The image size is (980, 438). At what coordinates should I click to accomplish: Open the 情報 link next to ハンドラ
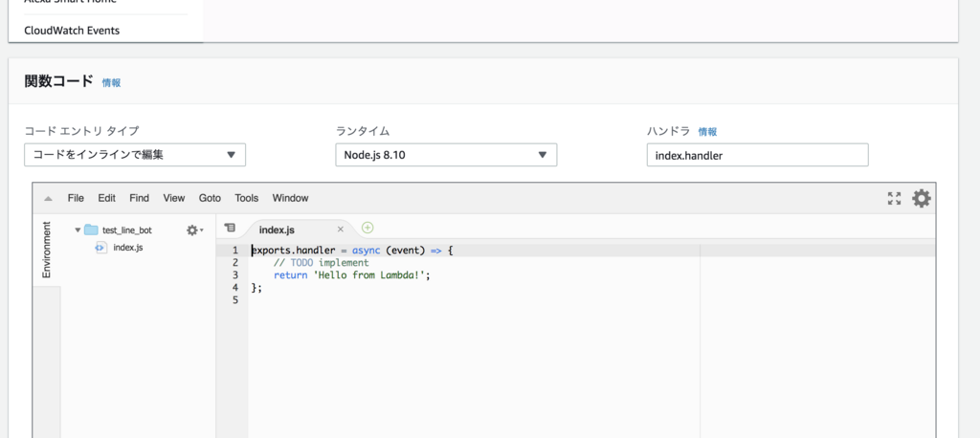[707, 132]
